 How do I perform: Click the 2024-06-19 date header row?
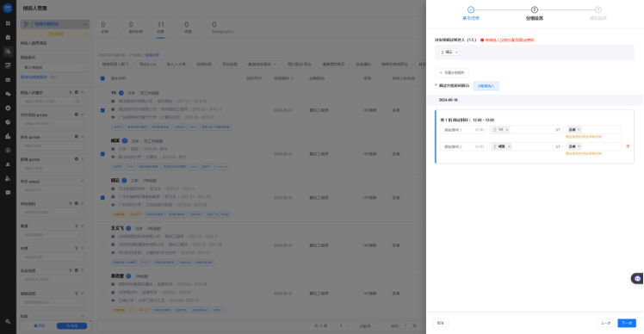[535, 100]
